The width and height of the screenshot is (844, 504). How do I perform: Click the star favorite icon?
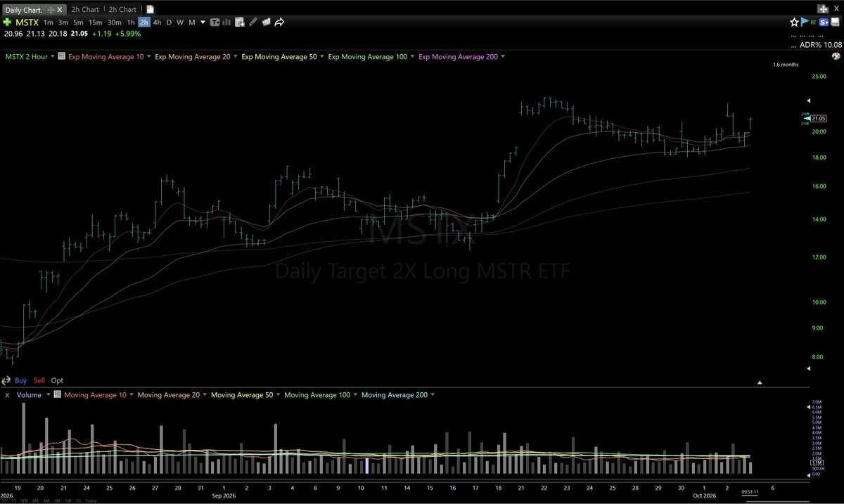(794, 22)
